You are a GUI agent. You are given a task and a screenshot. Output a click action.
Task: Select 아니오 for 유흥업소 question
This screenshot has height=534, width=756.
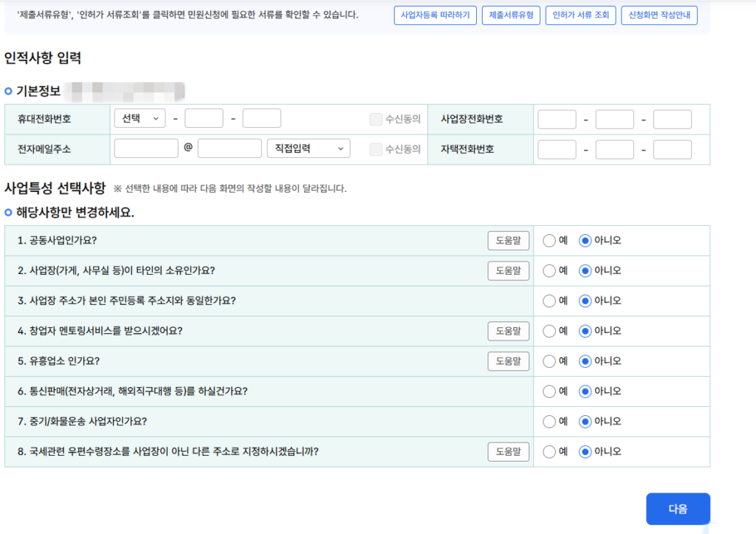click(x=585, y=361)
